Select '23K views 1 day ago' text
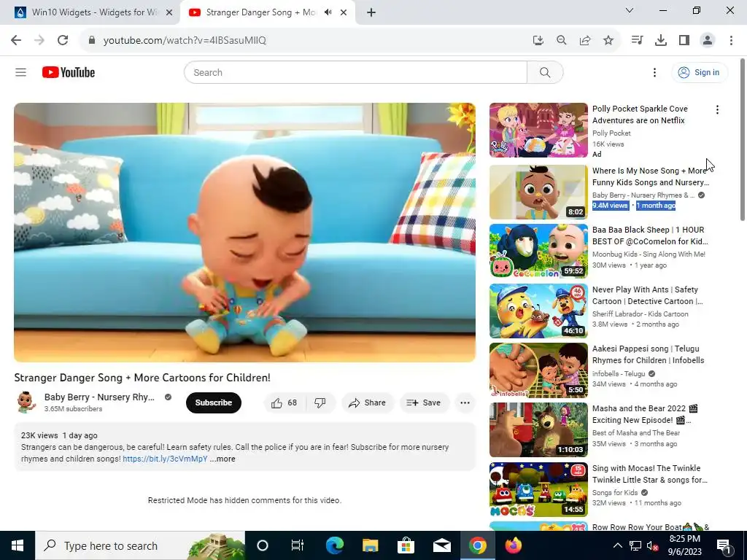 point(59,435)
